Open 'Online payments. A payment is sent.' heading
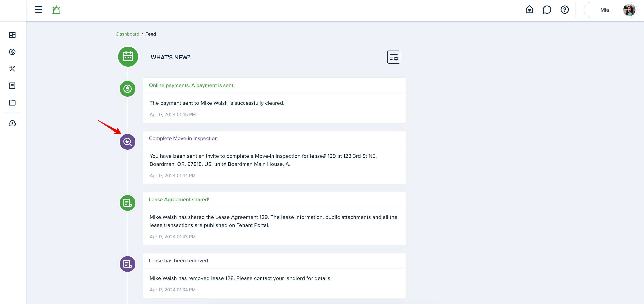The width and height of the screenshot is (644, 304). [x=192, y=86]
